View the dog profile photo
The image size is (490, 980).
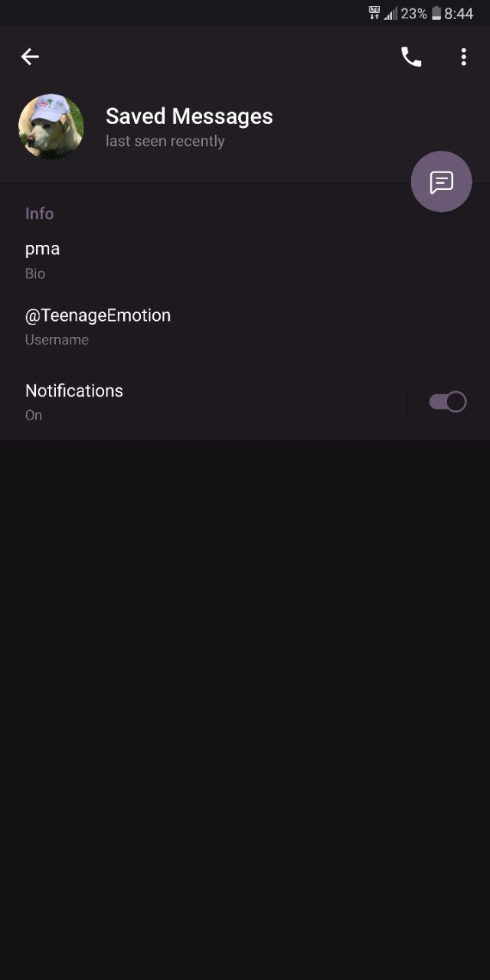point(51,126)
